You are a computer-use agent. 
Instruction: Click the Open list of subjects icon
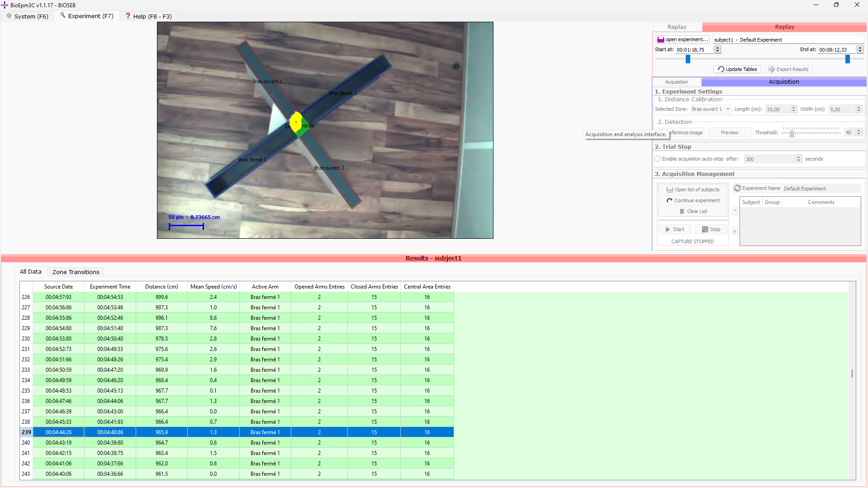pyautogui.click(x=669, y=190)
